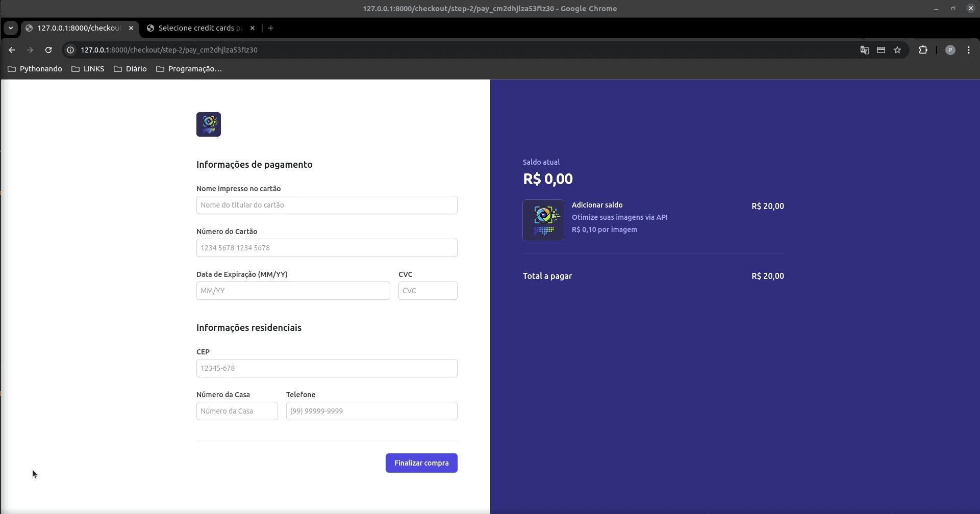Focus the CEP input field

(x=327, y=368)
